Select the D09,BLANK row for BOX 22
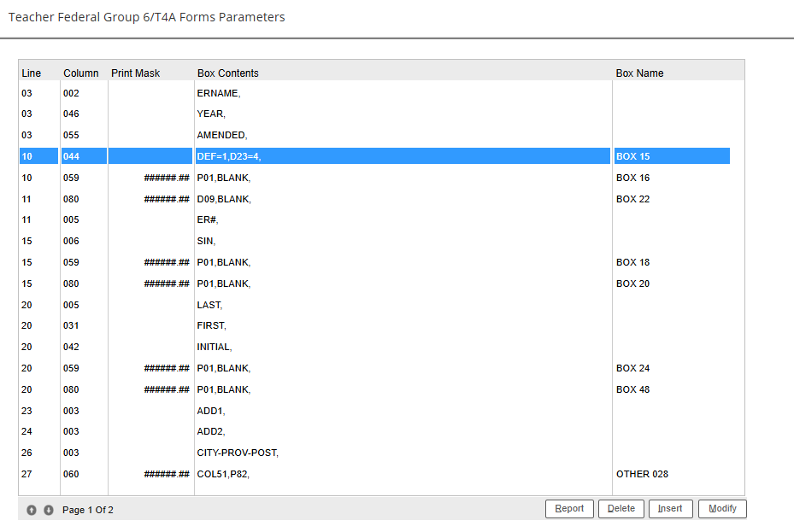Viewport: 794px width, 532px height. point(224,199)
